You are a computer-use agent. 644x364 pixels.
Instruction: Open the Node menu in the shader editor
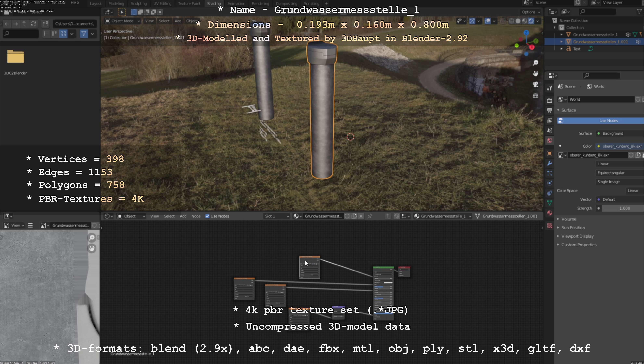[196, 216]
